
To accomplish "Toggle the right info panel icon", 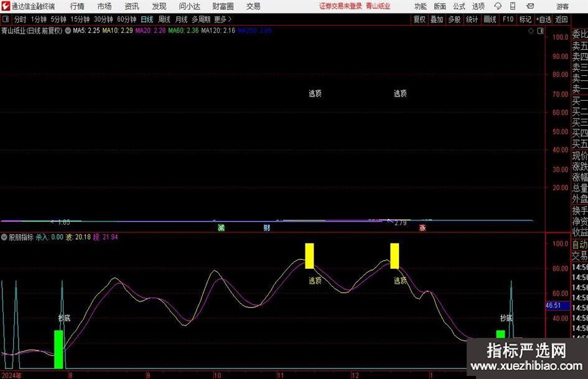I will (540, 31).
